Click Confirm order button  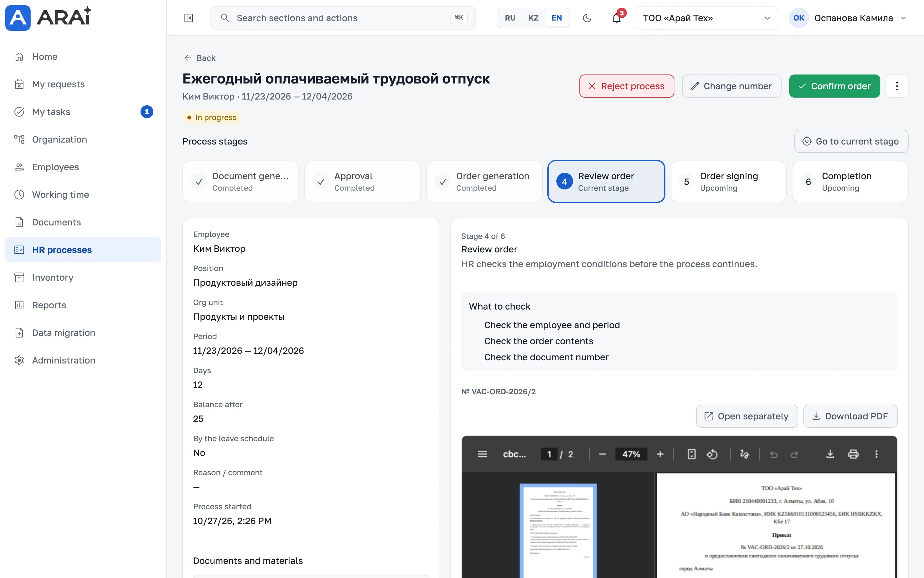tap(835, 86)
